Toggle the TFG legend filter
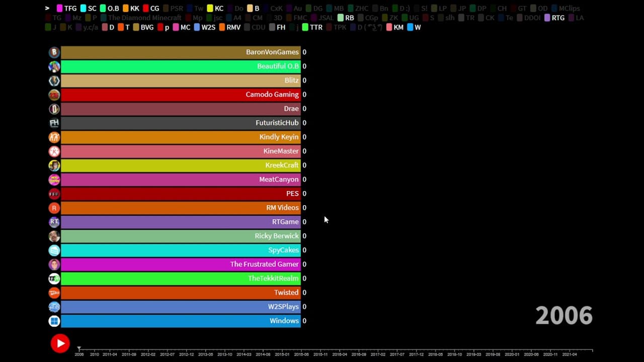This screenshot has width=644, height=362. pyautogui.click(x=66, y=9)
